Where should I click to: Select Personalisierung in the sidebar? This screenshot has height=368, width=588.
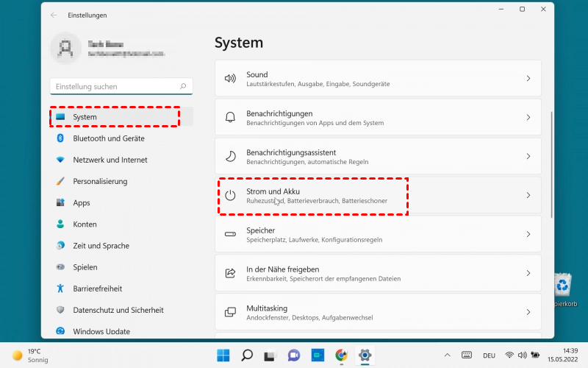(x=121, y=181)
